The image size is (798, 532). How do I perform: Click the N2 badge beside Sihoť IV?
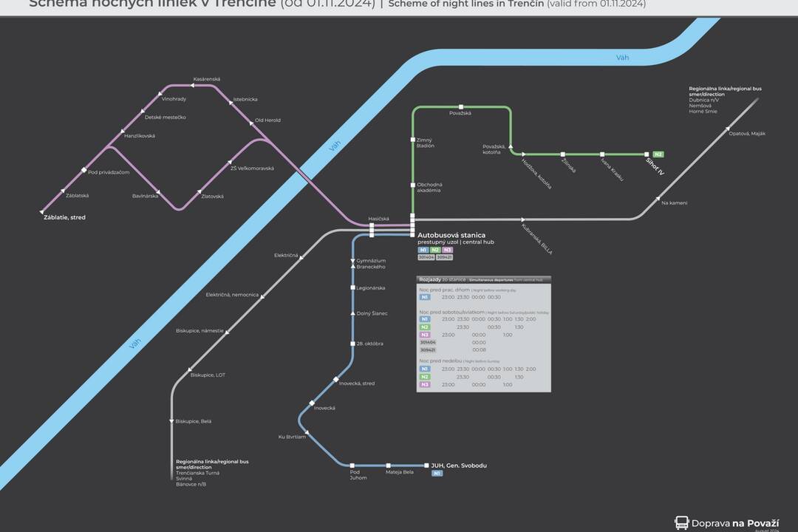coord(658,154)
